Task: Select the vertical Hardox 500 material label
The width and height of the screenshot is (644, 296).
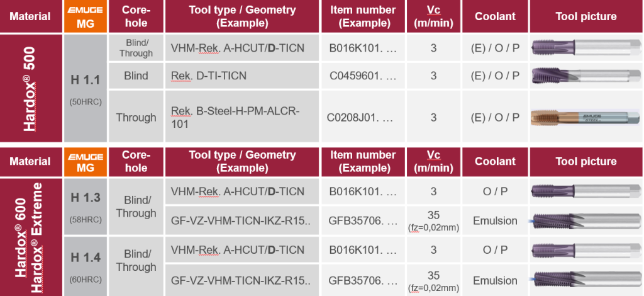Action: tap(31, 88)
